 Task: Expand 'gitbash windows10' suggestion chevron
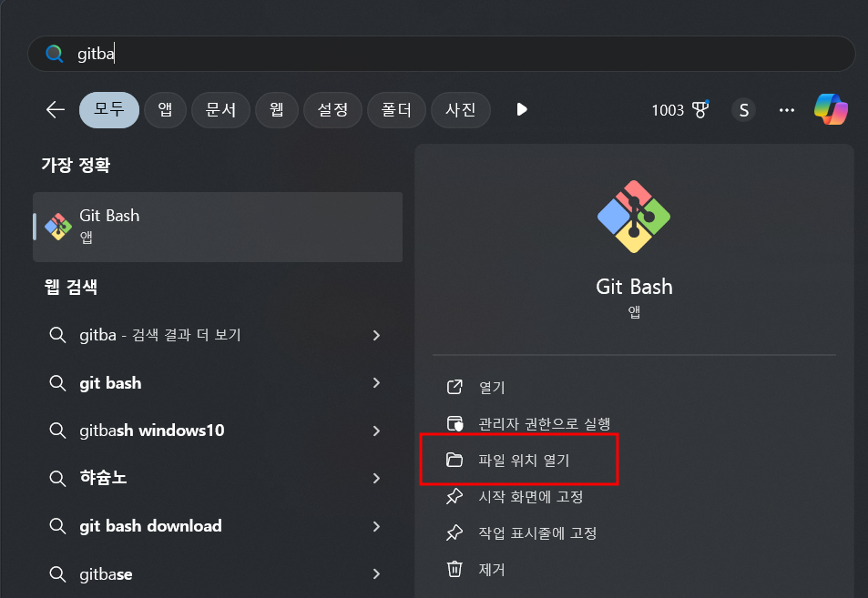pyautogui.click(x=376, y=431)
